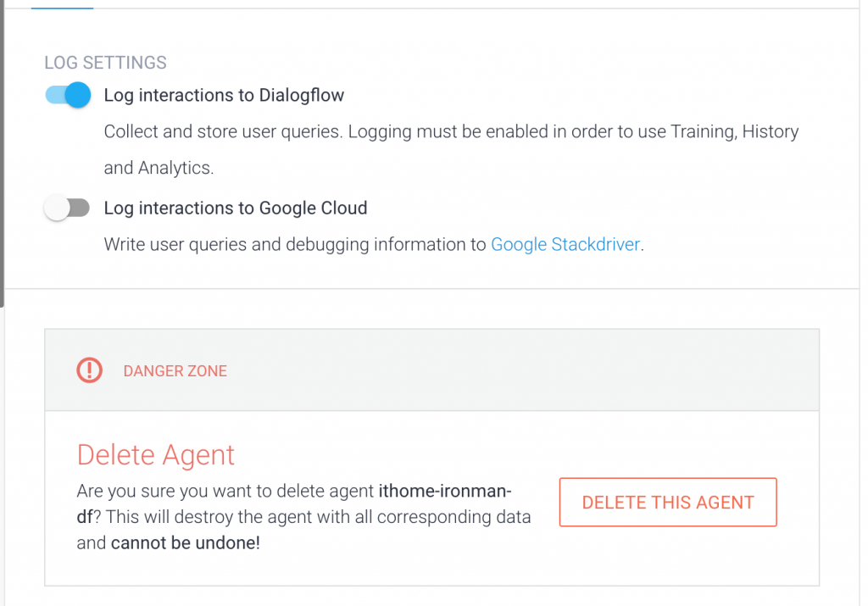Screen dimensions: 868x606
Task: Click the blue active tab underline at top
Action: (62, 8)
